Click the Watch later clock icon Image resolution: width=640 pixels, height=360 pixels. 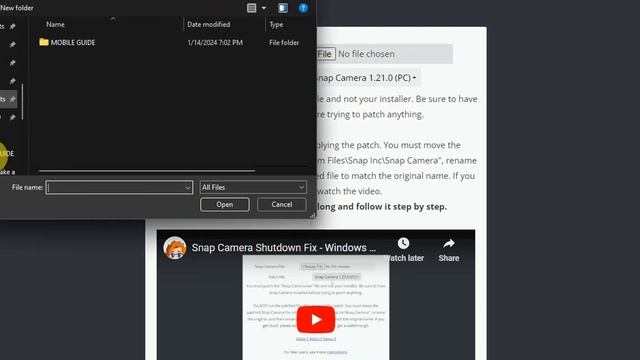(x=403, y=244)
